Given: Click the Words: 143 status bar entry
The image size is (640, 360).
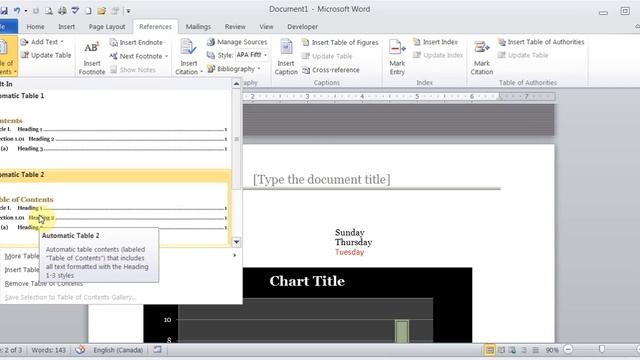Looking at the screenshot, I should click(x=48, y=350).
